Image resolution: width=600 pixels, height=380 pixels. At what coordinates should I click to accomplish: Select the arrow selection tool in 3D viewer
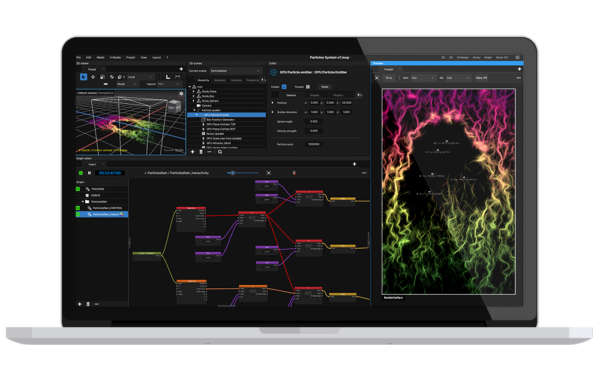tap(83, 77)
